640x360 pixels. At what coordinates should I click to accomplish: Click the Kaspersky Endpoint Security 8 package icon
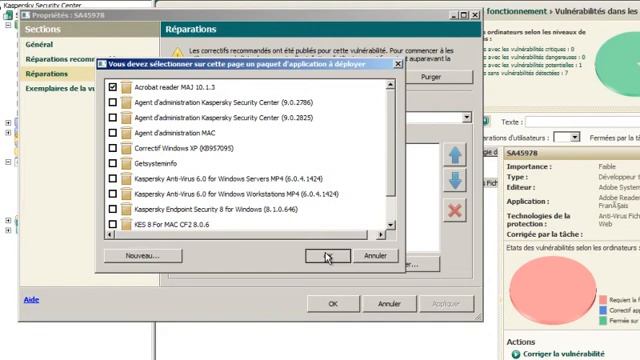pos(126,209)
